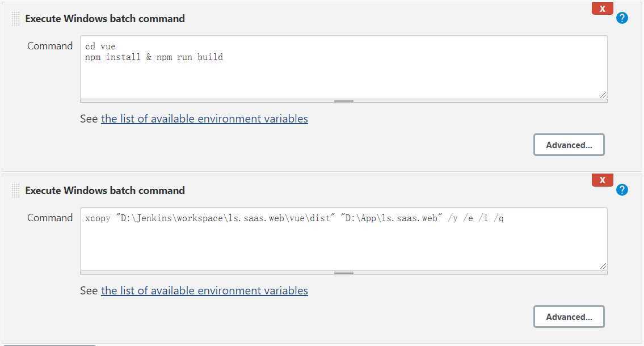Select the first Execute Windows batch command heading
Viewport: 644px width, 346px height.
105,19
